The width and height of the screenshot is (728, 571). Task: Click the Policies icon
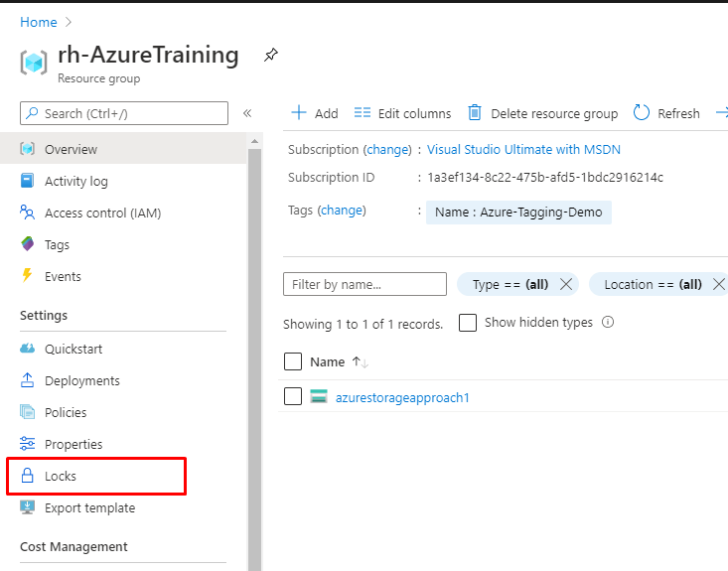point(28,412)
